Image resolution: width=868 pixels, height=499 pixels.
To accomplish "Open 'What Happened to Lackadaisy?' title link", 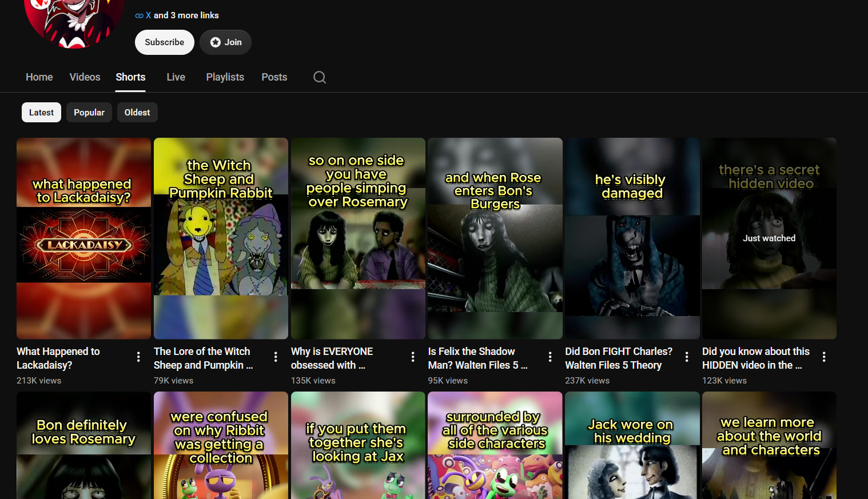I will coord(58,358).
